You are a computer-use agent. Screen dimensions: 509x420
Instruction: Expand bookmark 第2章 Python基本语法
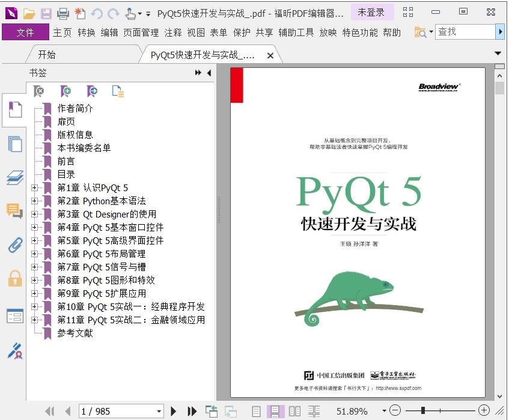(x=34, y=201)
